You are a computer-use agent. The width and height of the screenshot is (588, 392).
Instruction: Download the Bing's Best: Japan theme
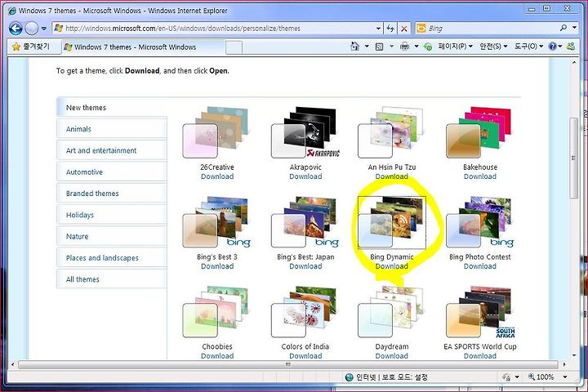305,266
